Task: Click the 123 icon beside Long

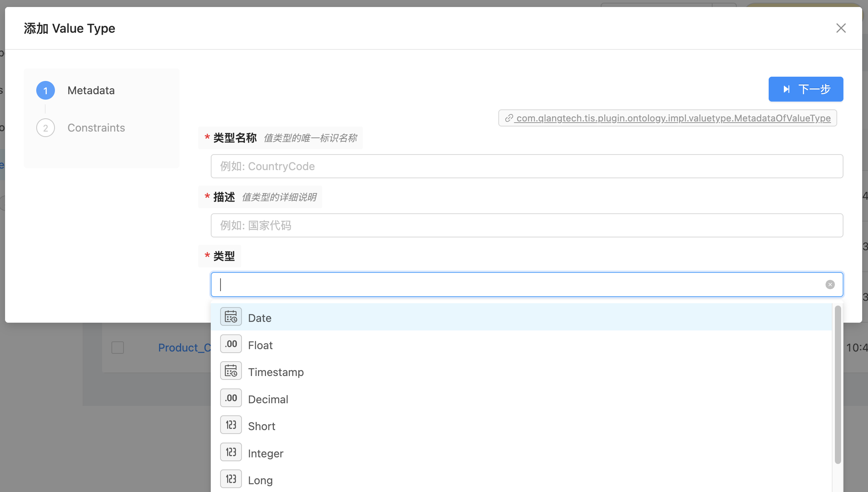Action: click(x=231, y=479)
